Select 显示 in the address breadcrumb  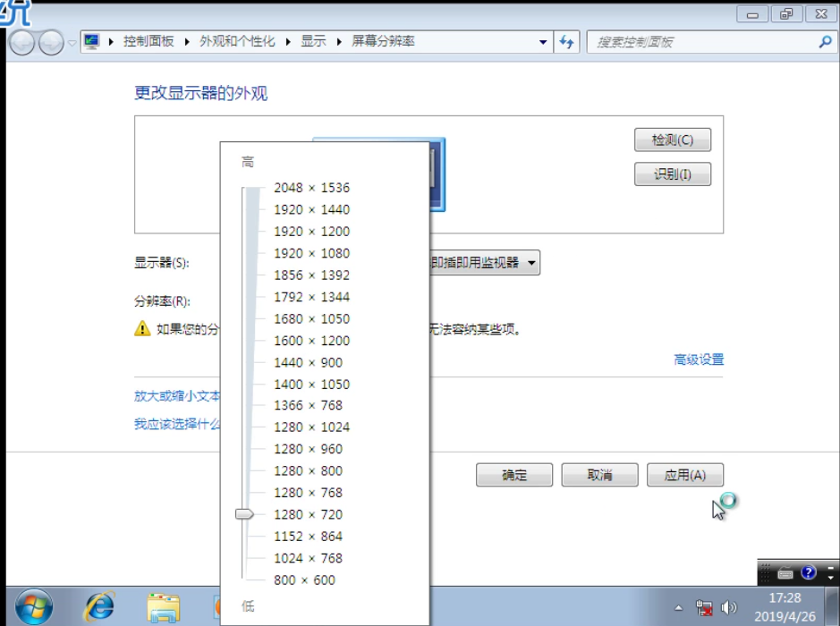313,41
